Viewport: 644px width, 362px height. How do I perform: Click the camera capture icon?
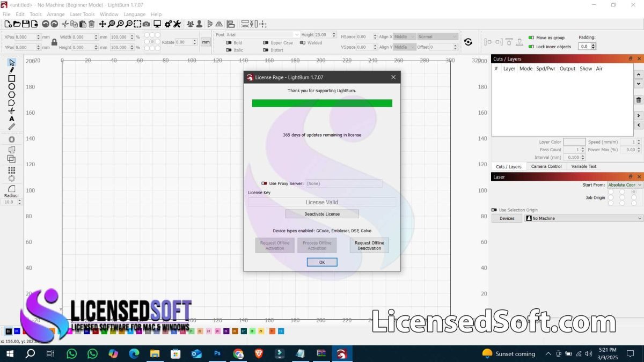(147, 24)
